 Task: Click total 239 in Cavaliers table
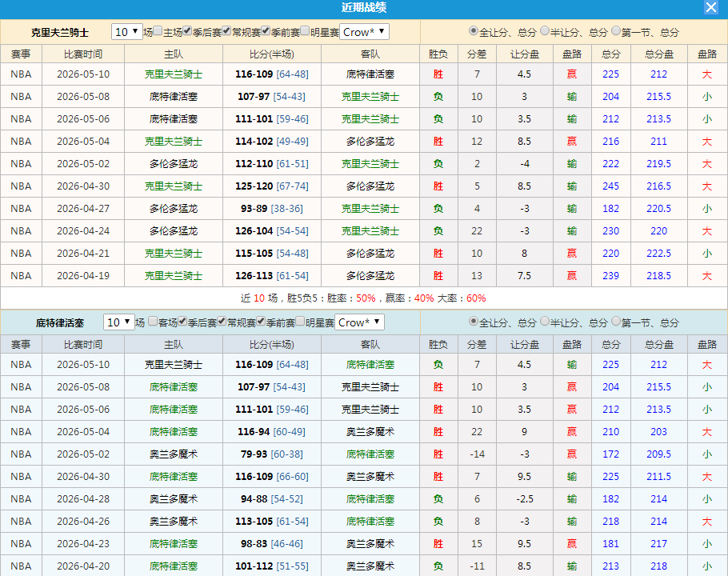pyautogui.click(x=610, y=276)
